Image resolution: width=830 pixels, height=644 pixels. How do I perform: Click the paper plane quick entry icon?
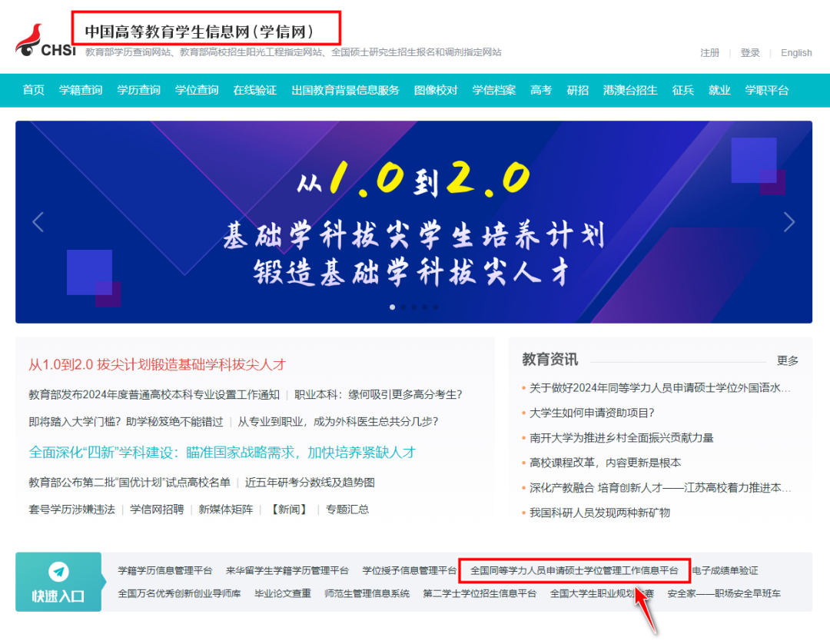tap(58, 572)
